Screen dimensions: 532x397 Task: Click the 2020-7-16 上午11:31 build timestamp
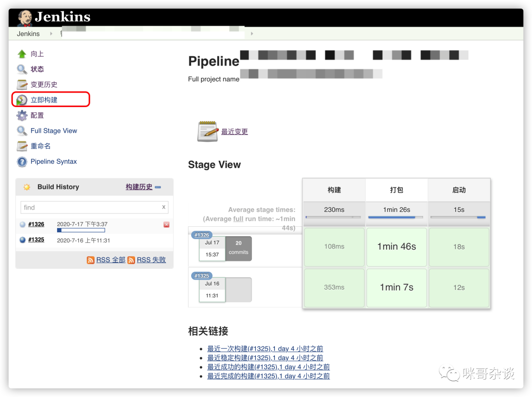pos(83,241)
